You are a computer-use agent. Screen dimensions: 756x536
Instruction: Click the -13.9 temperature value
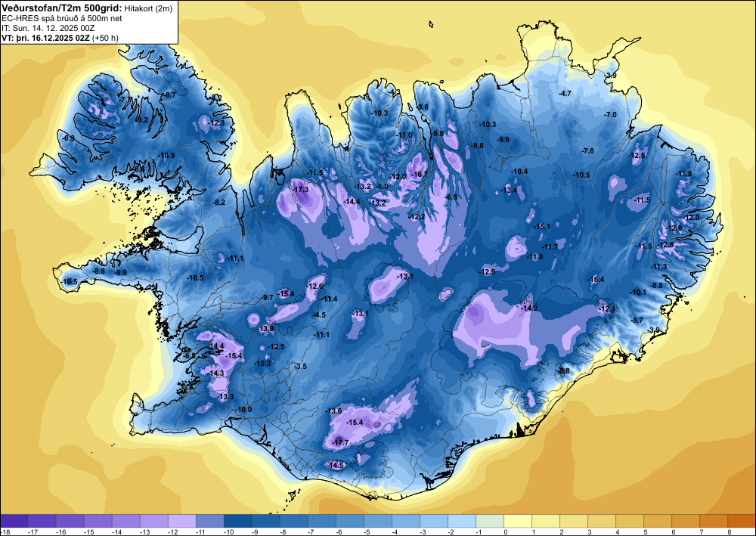(265, 329)
